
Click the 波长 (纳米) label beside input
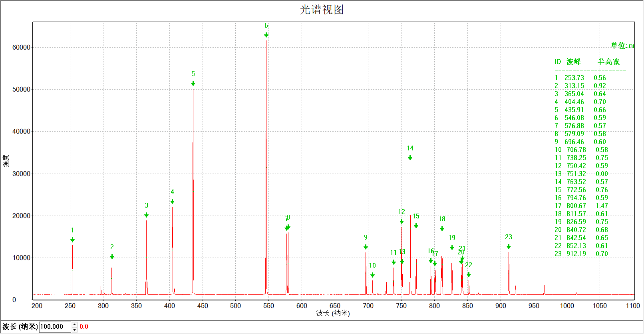click(20, 326)
